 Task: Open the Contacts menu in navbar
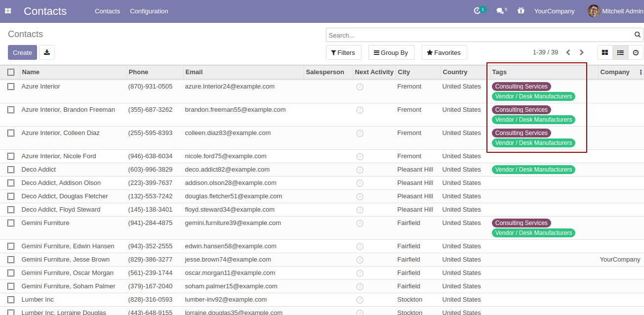coord(107,11)
